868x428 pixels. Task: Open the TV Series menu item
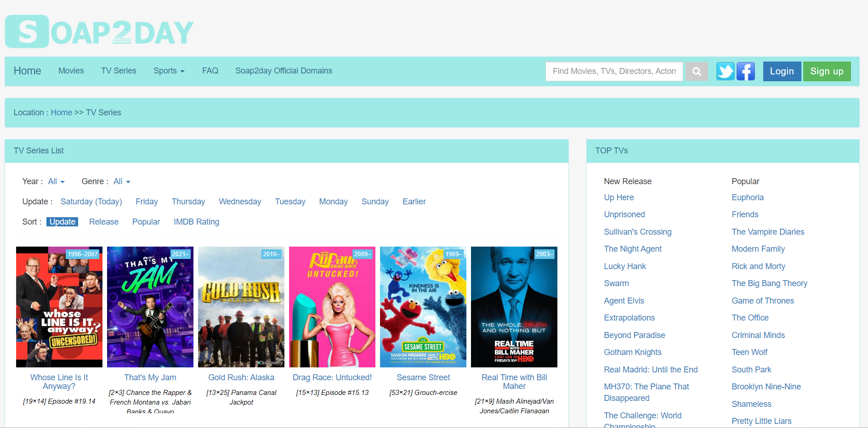tap(119, 71)
